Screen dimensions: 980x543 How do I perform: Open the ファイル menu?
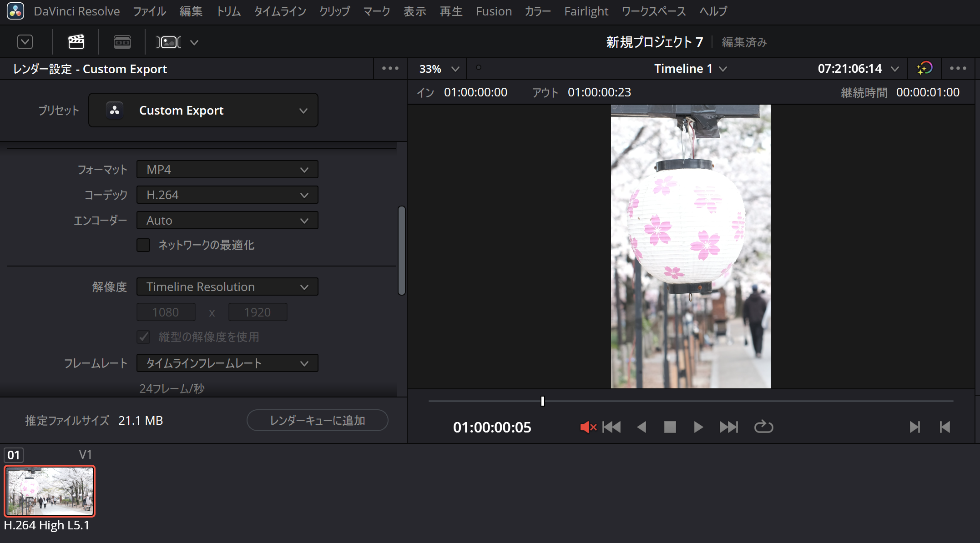tap(149, 11)
